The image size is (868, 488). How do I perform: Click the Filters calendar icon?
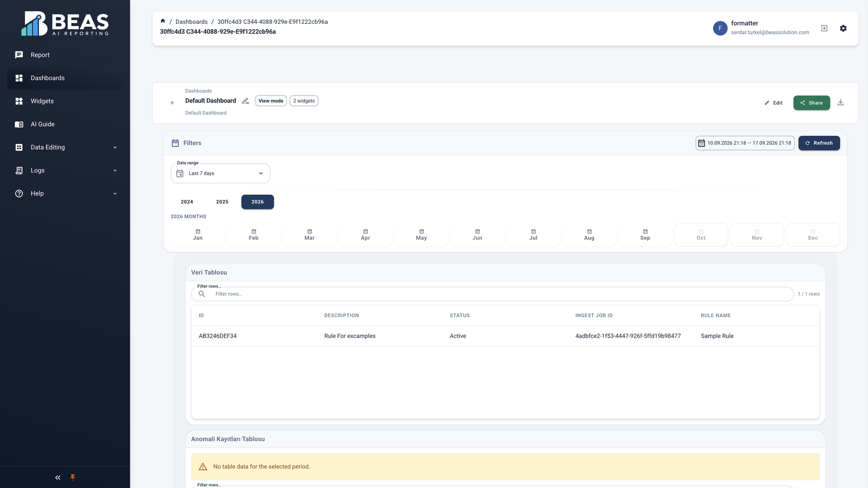coord(175,143)
